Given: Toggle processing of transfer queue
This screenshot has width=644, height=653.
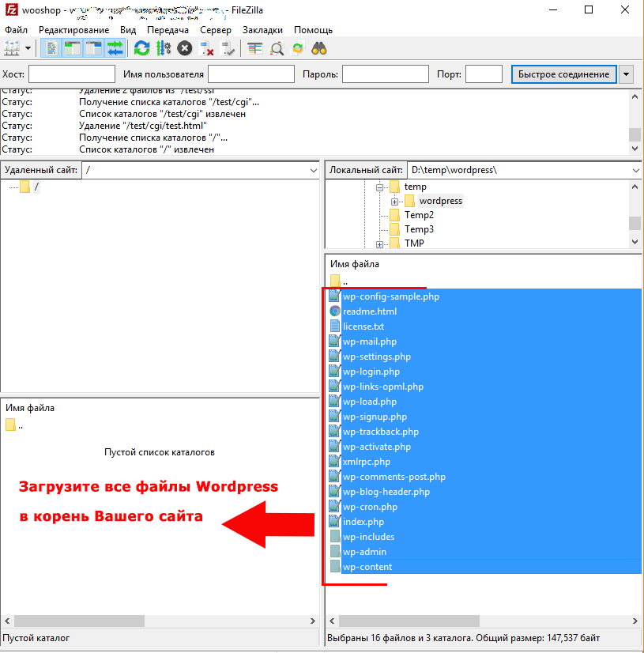Looking at the screenshot, I should (x=164, y=49).
